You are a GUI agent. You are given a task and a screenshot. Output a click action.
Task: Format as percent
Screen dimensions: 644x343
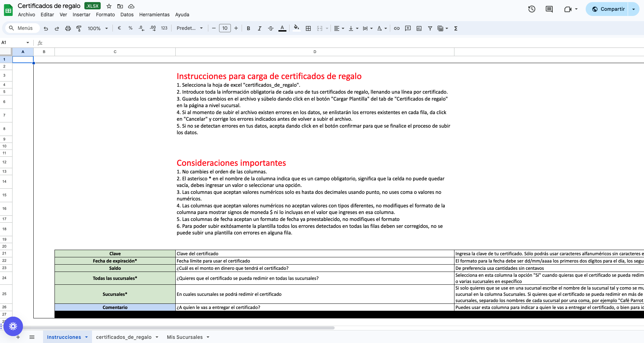tap(131, 28)
